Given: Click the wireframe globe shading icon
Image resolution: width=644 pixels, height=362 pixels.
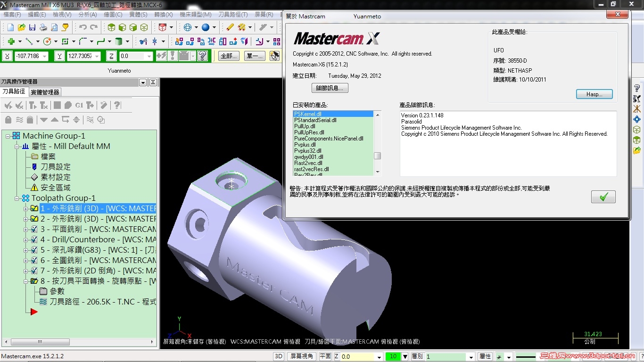Looking at the screenshot, I should (188, 27).
